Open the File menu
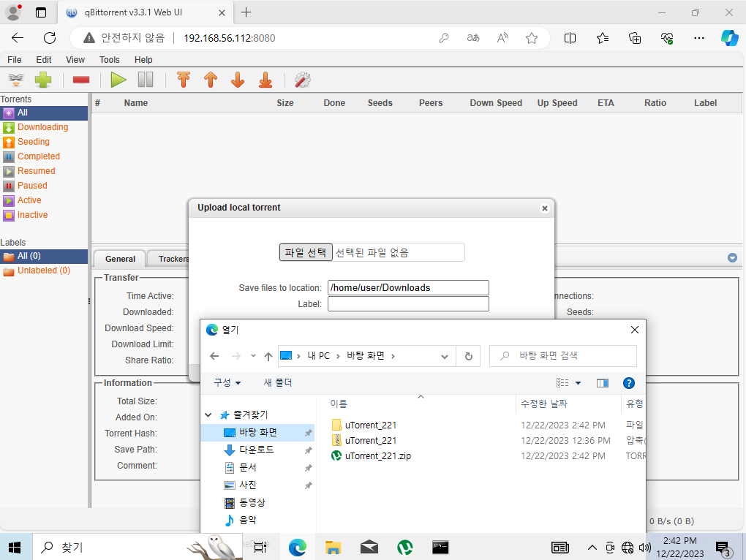This screenshot has height=560, width=746. pos(15,59)
